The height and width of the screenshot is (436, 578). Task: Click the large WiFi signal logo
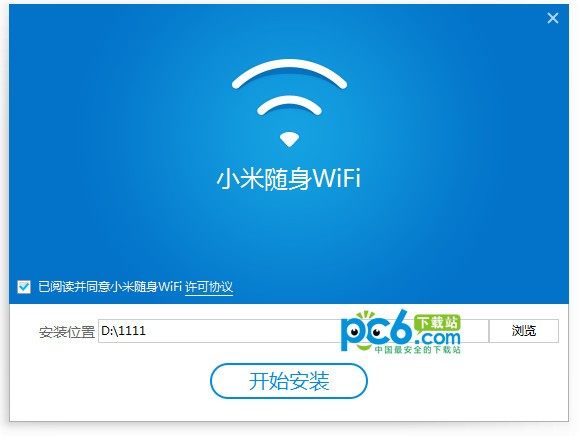(x=289, y=103)
